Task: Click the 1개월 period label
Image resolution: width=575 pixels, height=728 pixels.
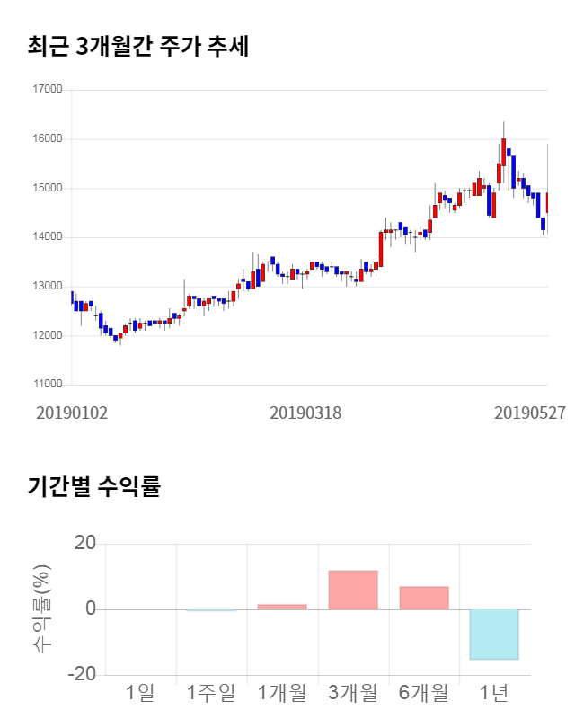Action: (x=281, y=693)
